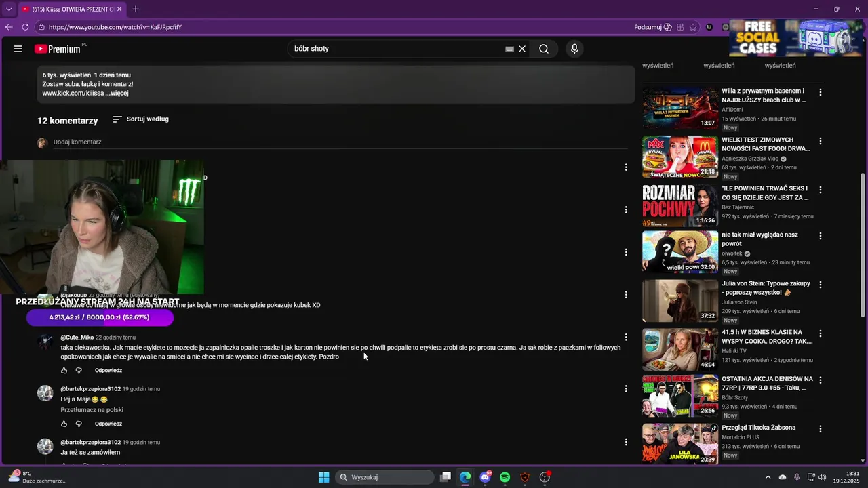This screenshot has width=868, height=488.
Task: Go to YouTube Premium home logo
Action: coord(58,49)
